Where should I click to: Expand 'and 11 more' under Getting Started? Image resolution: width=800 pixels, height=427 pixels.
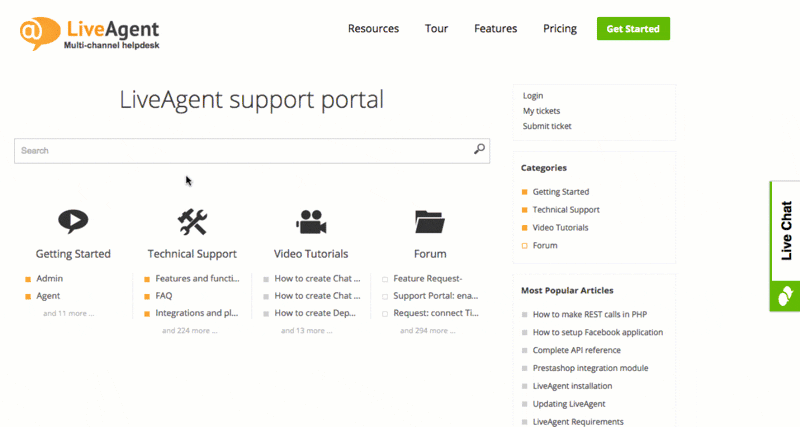click(x=69, y=313)
